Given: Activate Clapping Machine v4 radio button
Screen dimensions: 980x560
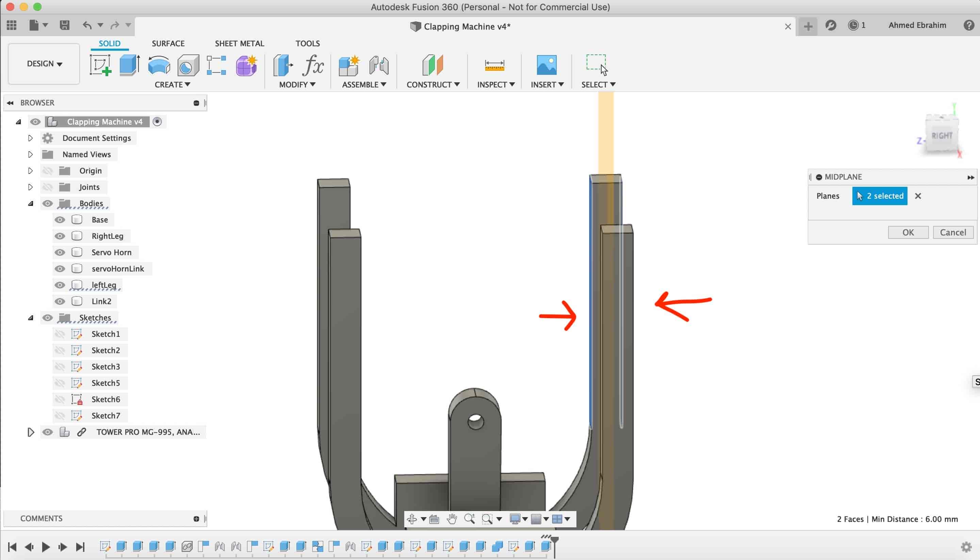Looking at the screenshot, I should (157, 121).
